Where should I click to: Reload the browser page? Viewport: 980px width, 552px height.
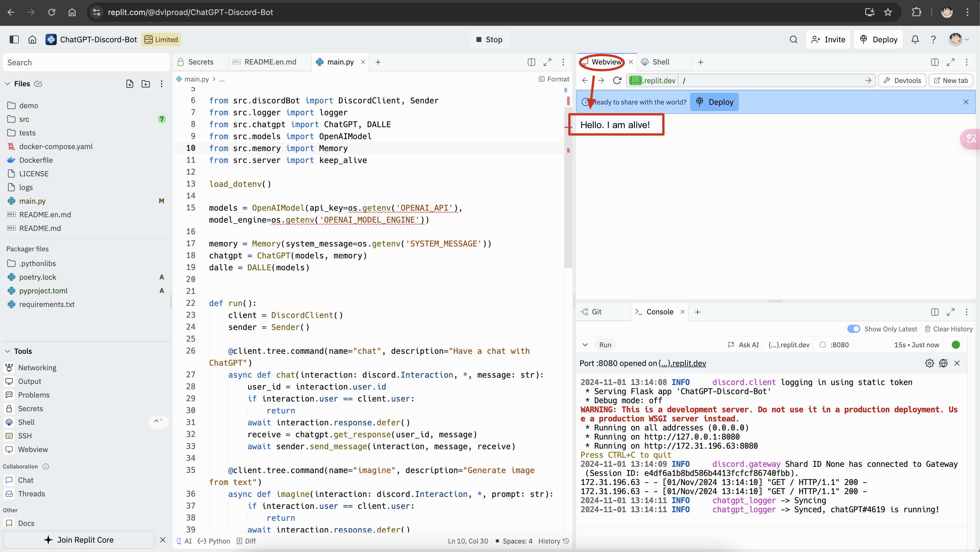point(52,12)
